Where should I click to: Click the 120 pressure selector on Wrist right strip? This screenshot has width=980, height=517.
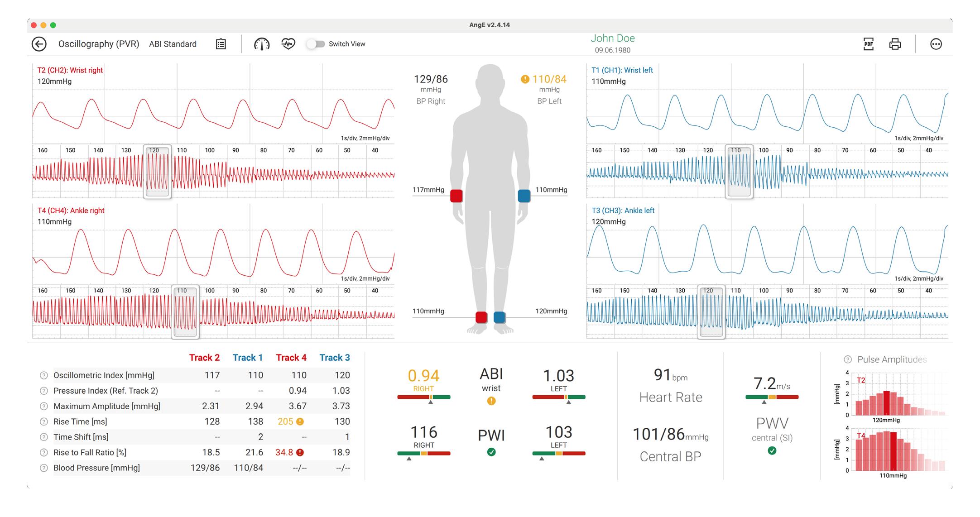click(x=157, y=172)
